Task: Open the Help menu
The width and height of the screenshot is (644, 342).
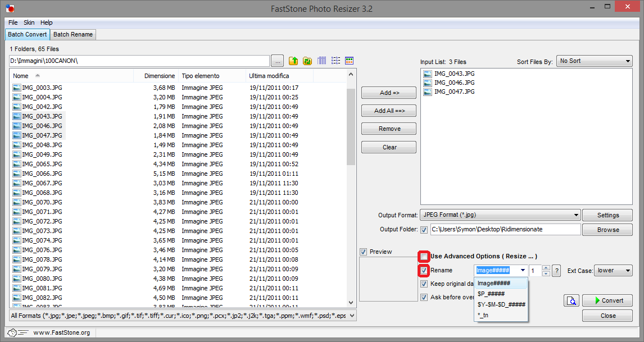Action: (x=47, y=22)
